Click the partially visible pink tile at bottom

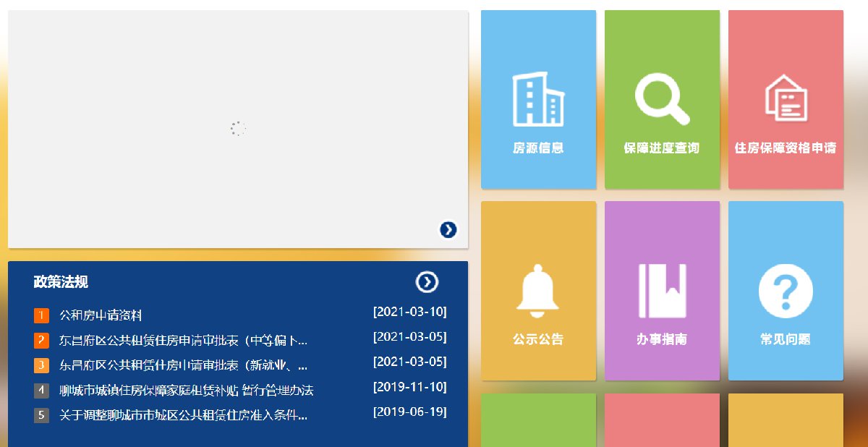662,420
